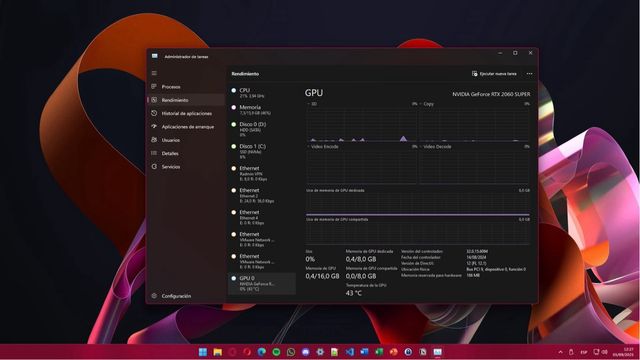Click the Servicios puzzle icon
640x360 pixels.
click(x=154, y=167)
